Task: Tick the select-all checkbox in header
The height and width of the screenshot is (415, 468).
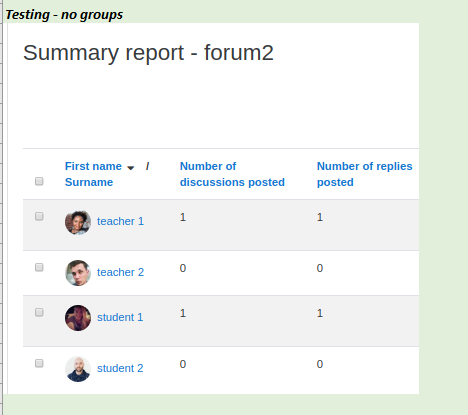Action: tap(39, 181)
